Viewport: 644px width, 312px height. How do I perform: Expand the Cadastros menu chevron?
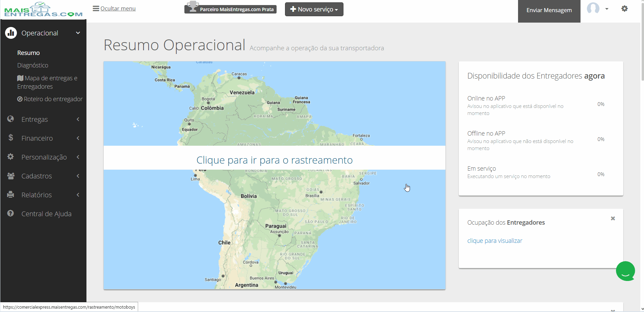coord(78,176)
